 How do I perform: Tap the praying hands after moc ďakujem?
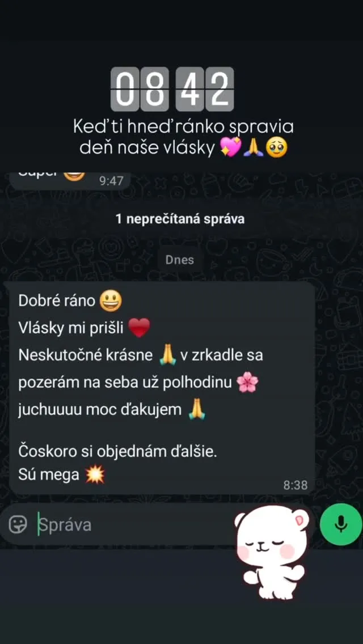pos(196,409)
